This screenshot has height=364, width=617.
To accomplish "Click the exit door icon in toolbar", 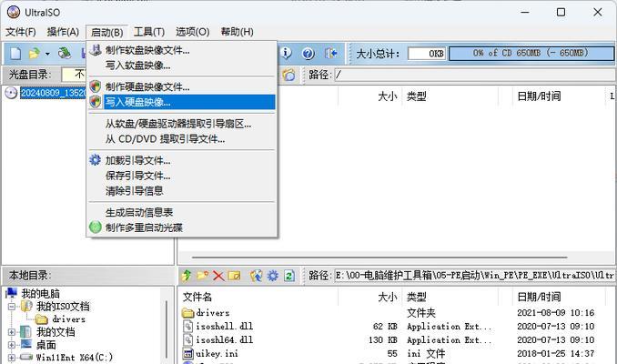I will pos(330,53).
